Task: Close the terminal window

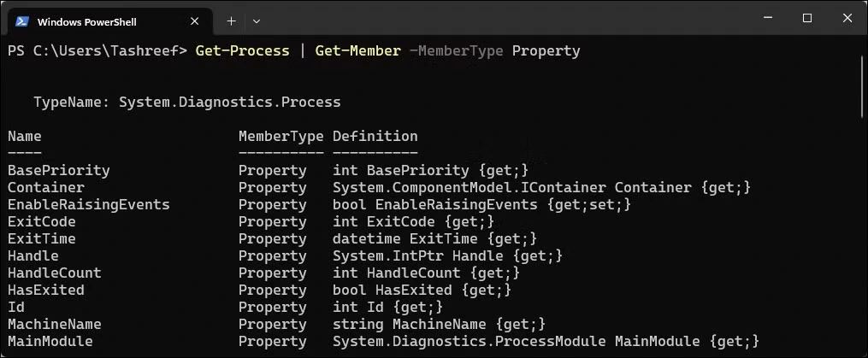Action: point(847,18)
